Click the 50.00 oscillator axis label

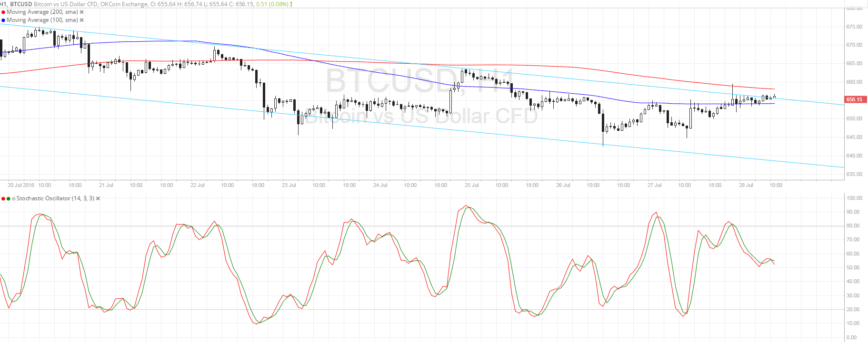(853, 267)
